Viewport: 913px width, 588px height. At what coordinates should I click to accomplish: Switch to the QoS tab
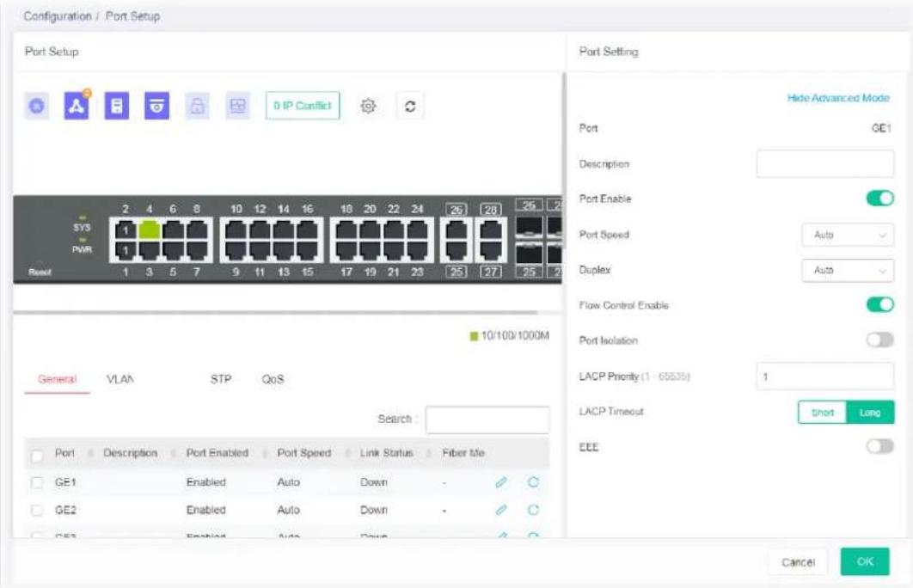(273, 379)
